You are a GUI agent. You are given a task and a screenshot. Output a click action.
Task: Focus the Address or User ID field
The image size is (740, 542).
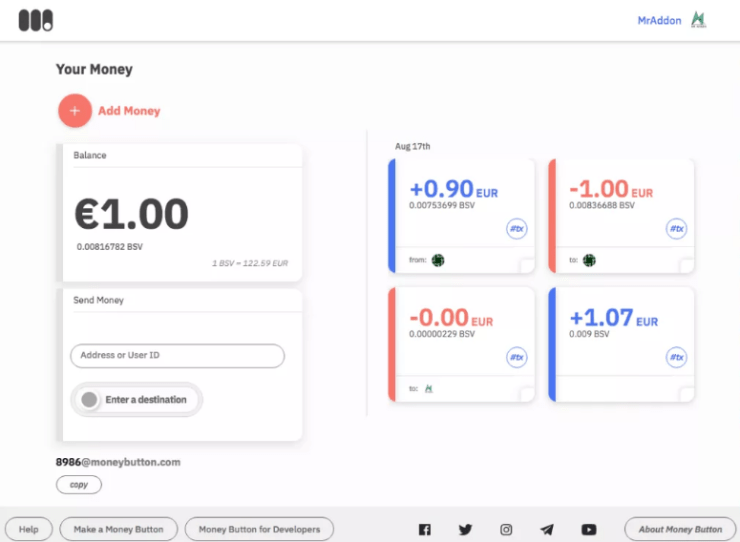coord(177,356)
